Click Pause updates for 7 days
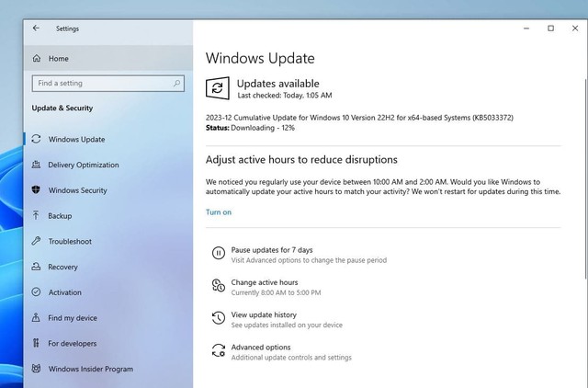Screen dimensions: 588x388 (272, 250)
